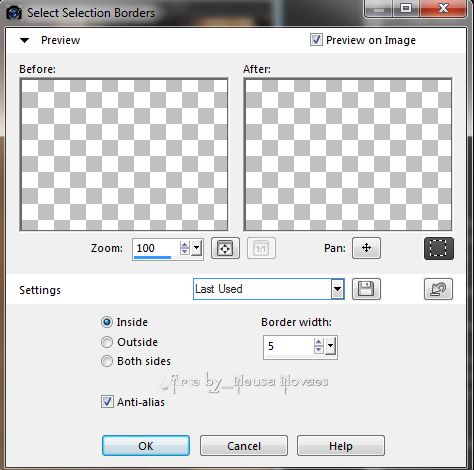Click the Reset to default icon
Viewport: 474px width, 470px height.
pos(438,289)
